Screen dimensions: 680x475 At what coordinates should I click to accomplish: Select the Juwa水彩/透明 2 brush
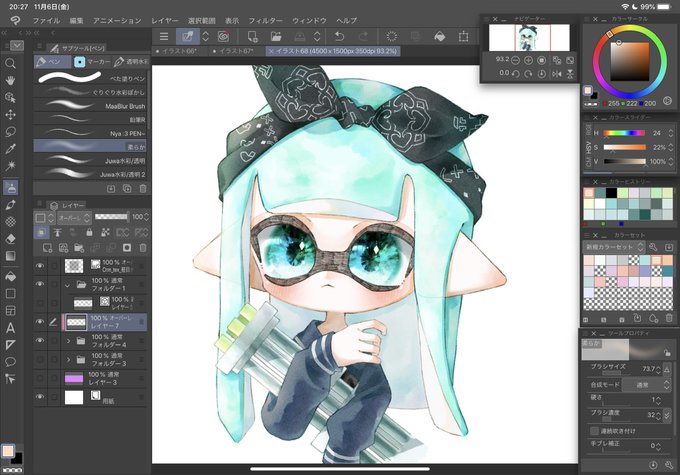(x=90, y=174)
